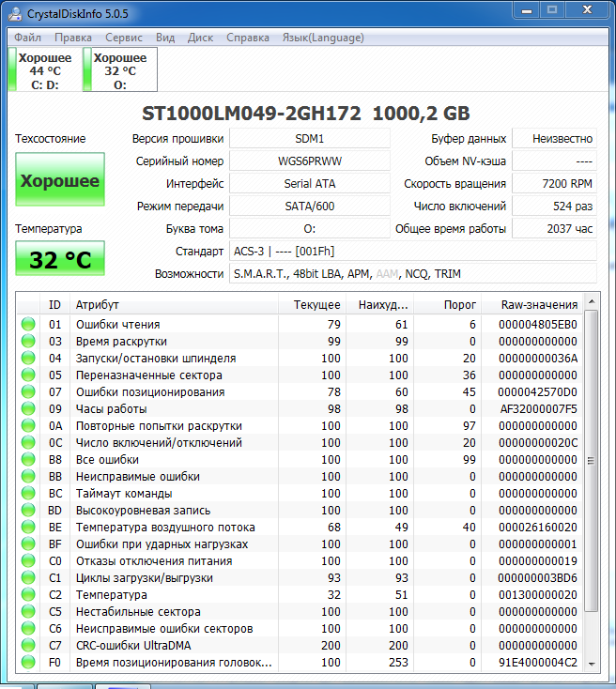Click status circle for Температура воздушного потока
The image size is (616, 689).
click(x=28, y=527)
